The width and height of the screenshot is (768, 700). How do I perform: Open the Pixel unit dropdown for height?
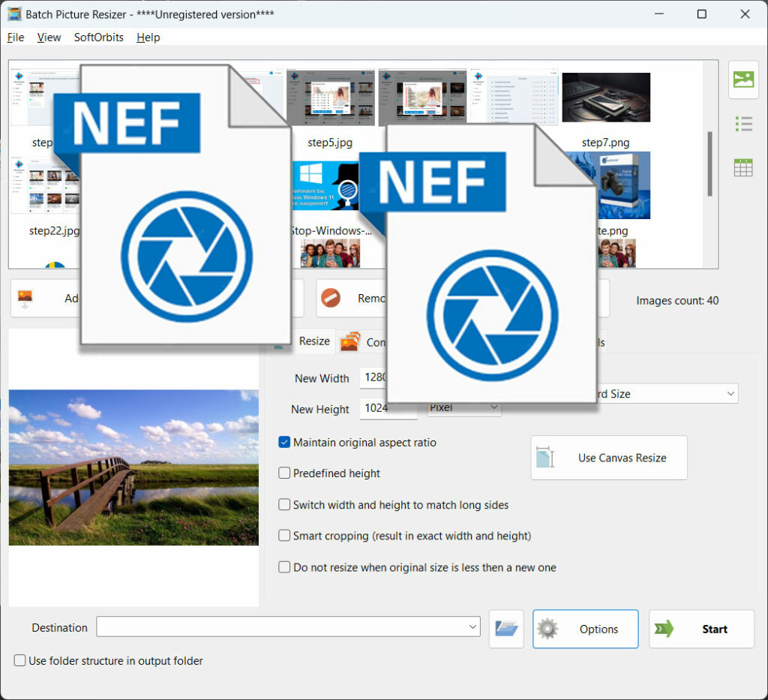[x=493, y=407]
